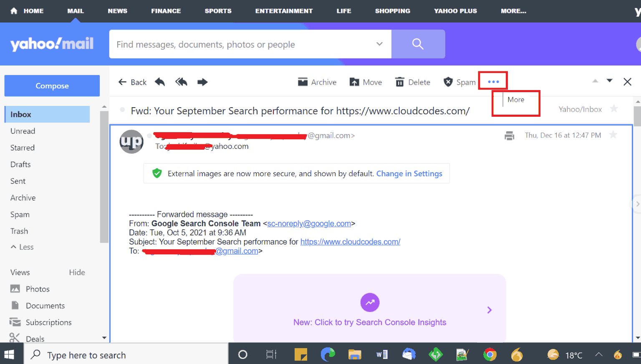Go Back to the message list
Screen dimensions: 641x364
pyautogui.click(x=132, y=82)
